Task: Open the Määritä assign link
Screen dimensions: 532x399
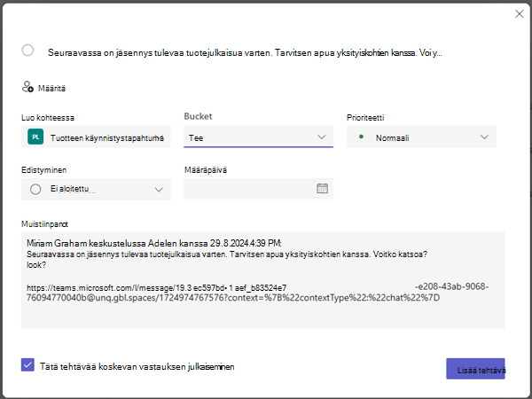Action: [x=51, y=88]
